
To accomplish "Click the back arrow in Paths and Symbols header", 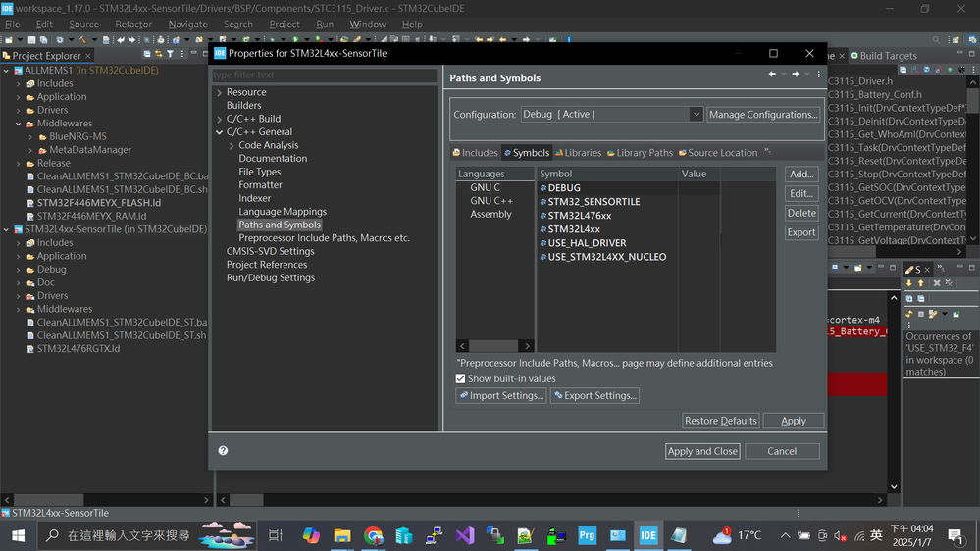I will pyautogui.click(x=772, y=75).
